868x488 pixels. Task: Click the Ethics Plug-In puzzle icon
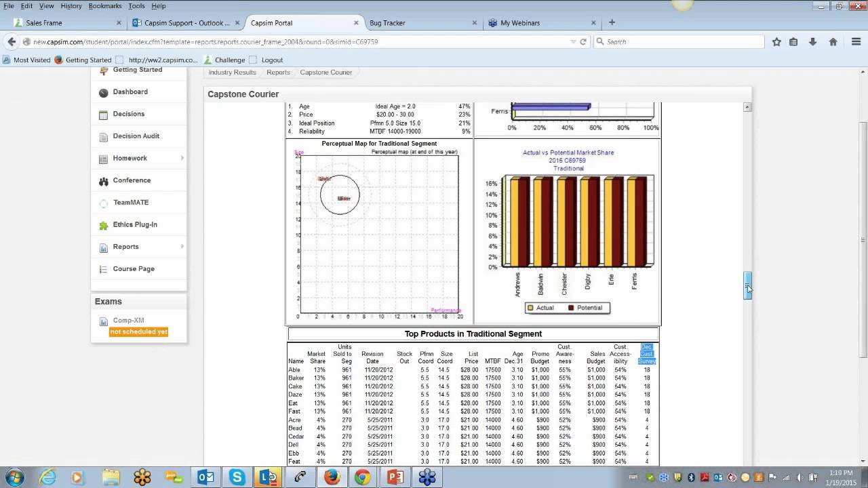pyautogui.click(x=103, y=225)
